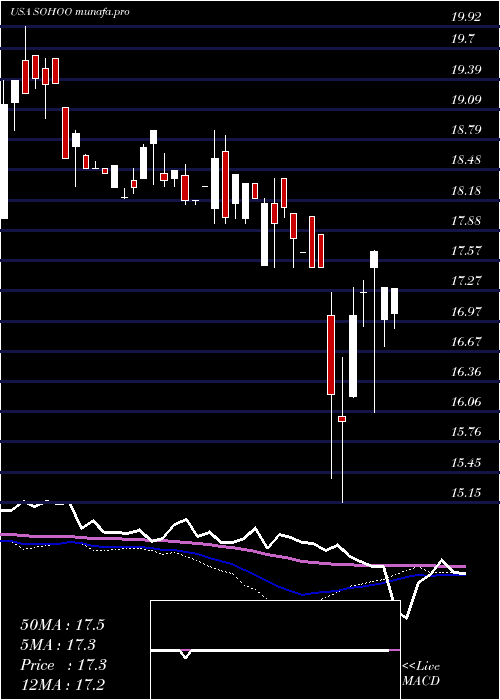Click the 50MA : 17.5 legend text
This screenshot has width=500, height=700.
(62, 625)
